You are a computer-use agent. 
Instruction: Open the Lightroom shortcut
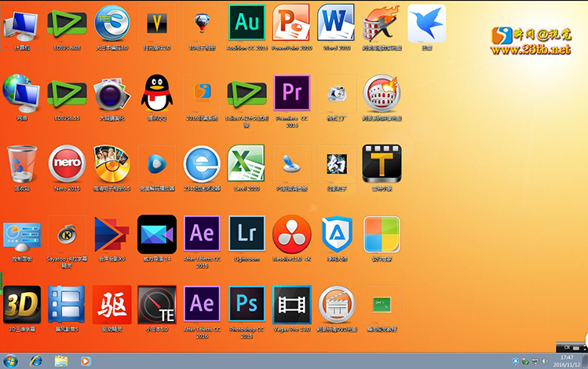(x=247, y=234)
